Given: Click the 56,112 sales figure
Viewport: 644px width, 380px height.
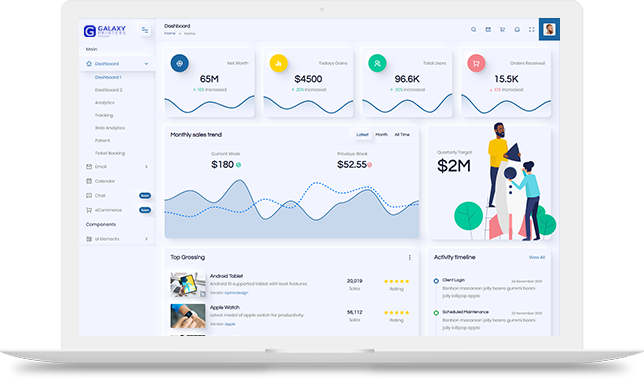Looking at the screenshot, I should tap(354, 312).
